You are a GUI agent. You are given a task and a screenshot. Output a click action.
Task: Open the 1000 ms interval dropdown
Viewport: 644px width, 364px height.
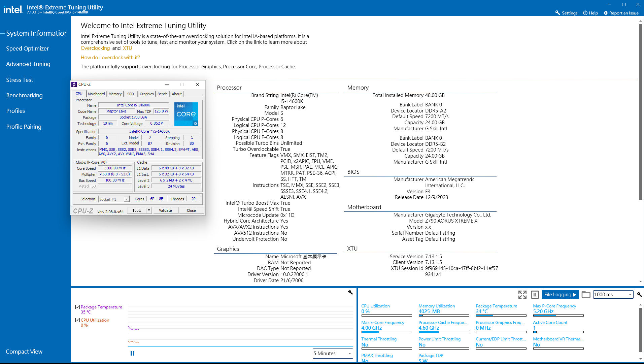[x=613, y=295]
